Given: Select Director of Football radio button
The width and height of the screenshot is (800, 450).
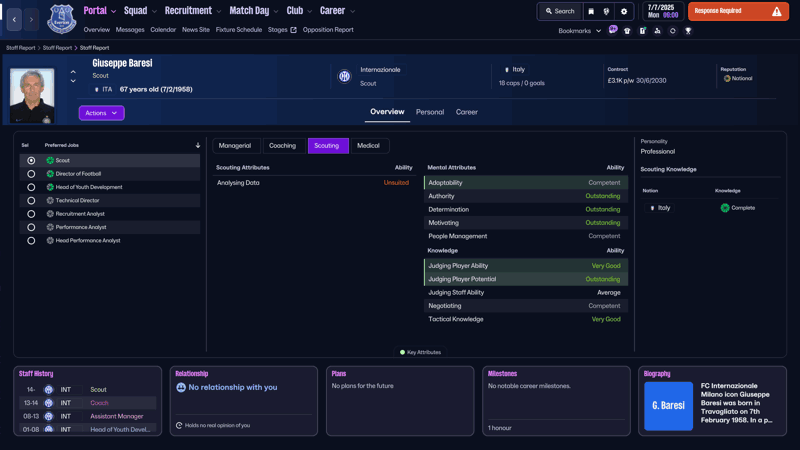Looking at the screenshot, I should point(31,173).
